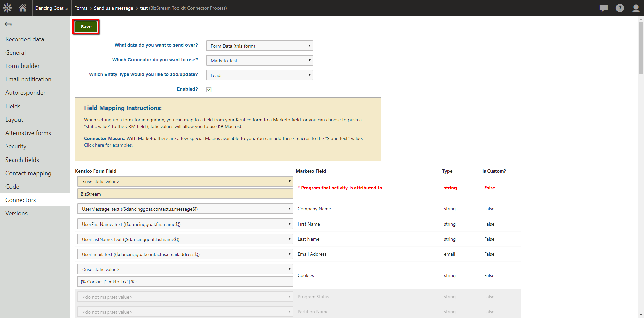This screenshot has height=318, width=644.
Task: Expand the data to send over dropdown
Action: 259,46
